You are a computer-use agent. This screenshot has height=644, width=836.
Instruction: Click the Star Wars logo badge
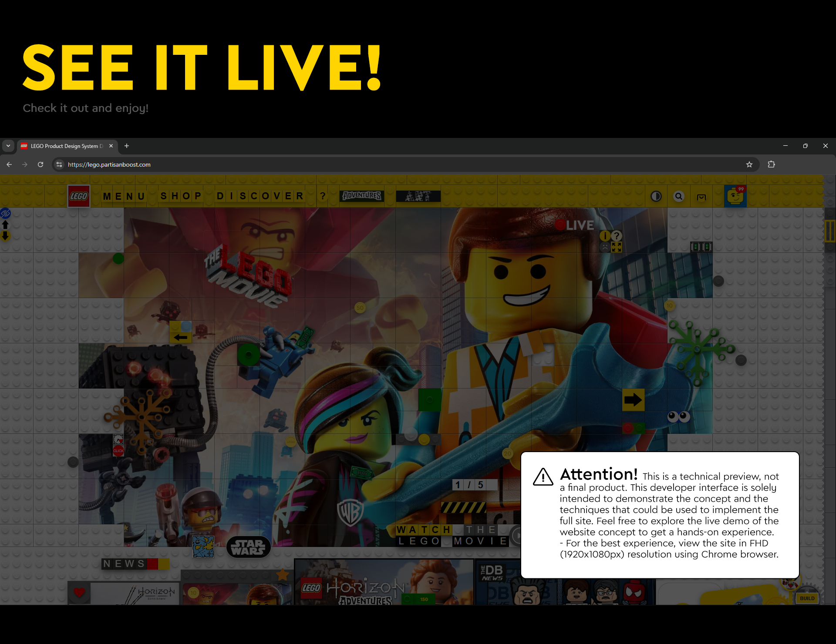click(248, 547)
